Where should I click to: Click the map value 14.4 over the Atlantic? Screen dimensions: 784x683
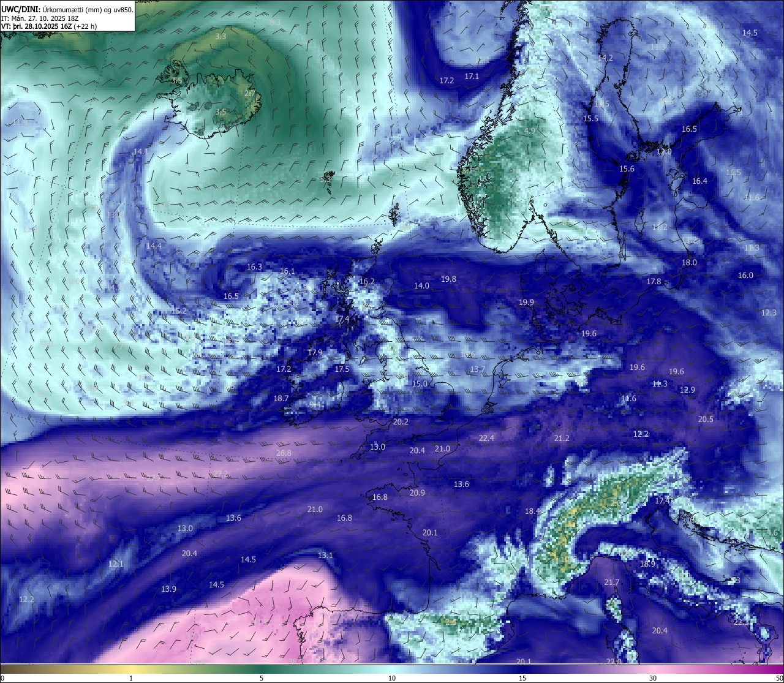[x=154, y=246]
